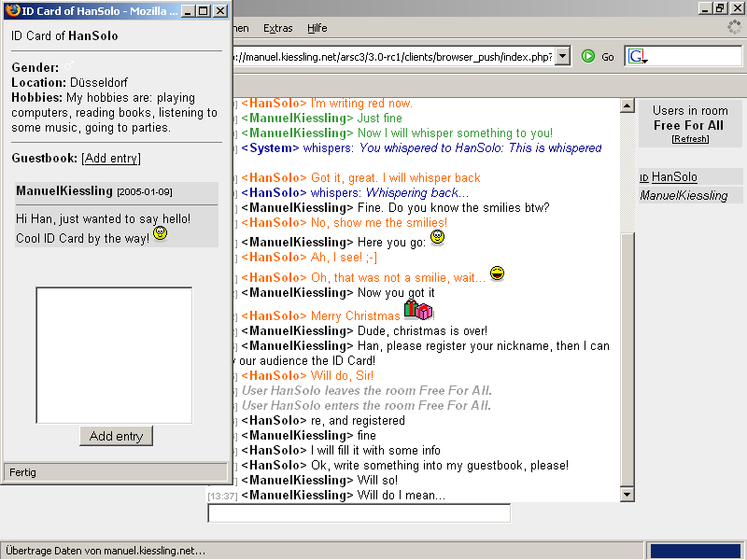This screenshot has width=747, height=560.
Task: Click the chat message input field
Action: click(x=359, y=513)
